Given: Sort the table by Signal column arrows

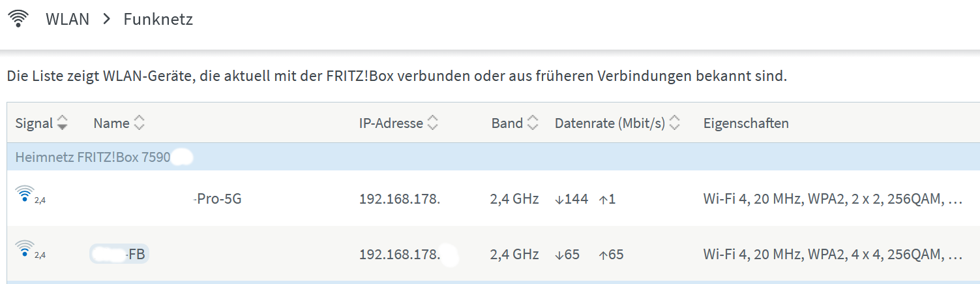Looking at the screenshot, I should tap(63, 123).
